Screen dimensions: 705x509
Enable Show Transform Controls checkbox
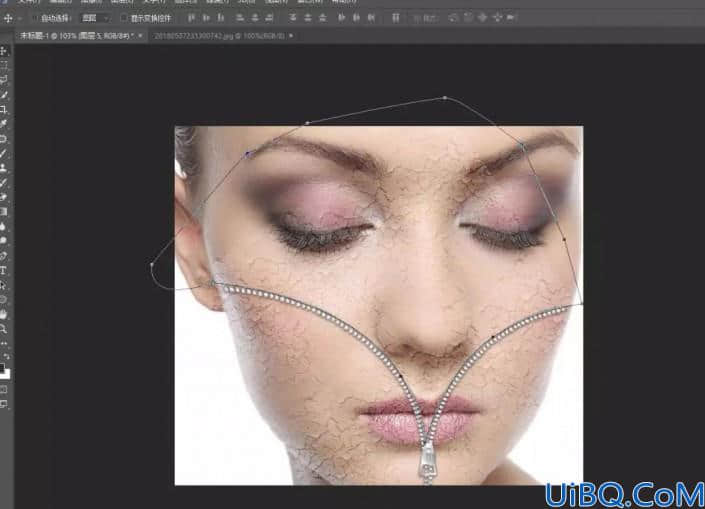point(124,18)
